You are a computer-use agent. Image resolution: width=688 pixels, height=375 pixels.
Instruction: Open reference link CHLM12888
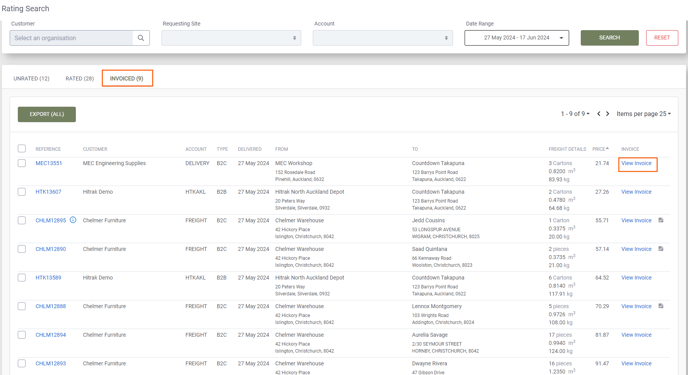click(50, 306)
